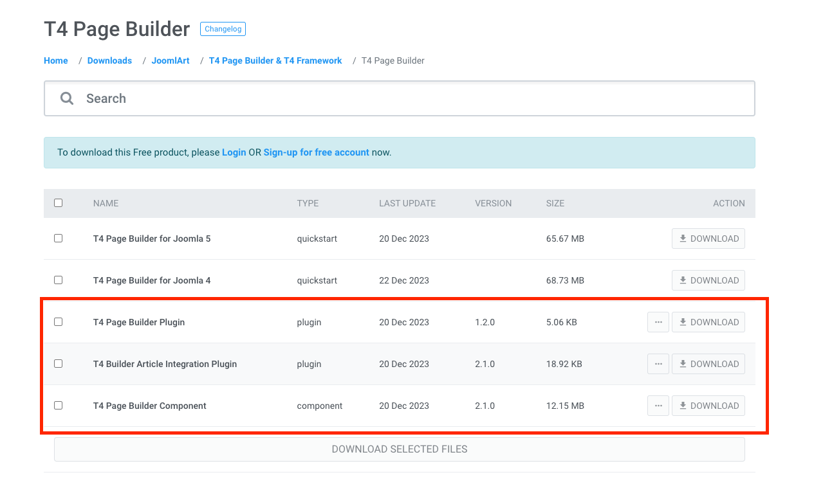Check T4 Builder Article Integration Plugin row
823x504 pixels.
(59, 364)
